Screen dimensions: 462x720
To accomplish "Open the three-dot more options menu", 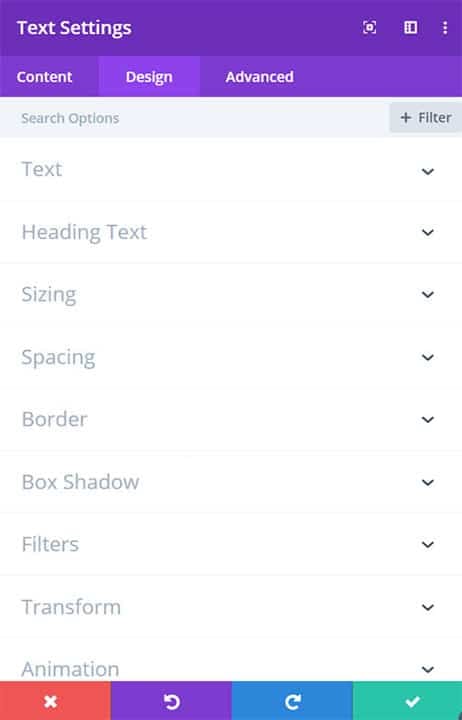I will pos(445,28).
